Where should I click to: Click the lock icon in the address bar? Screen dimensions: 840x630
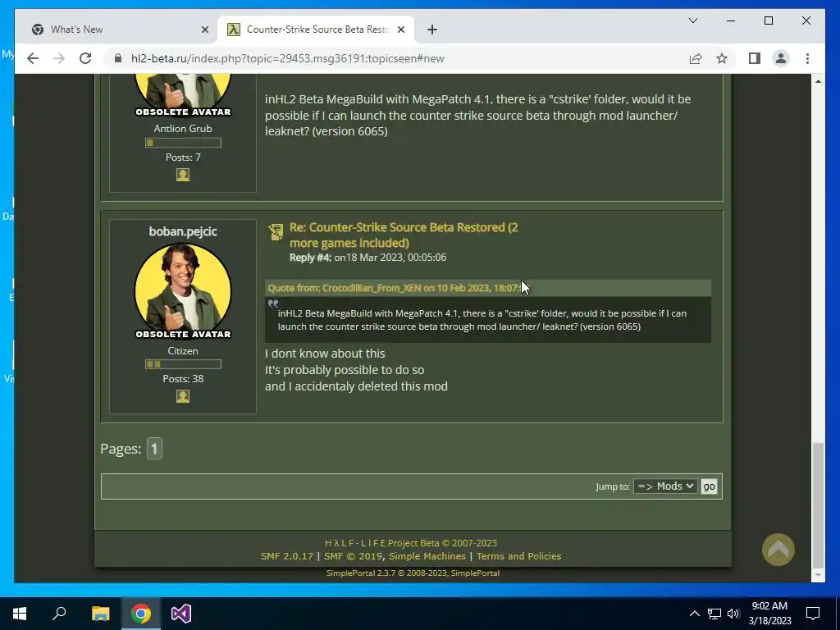pos(118,58)
